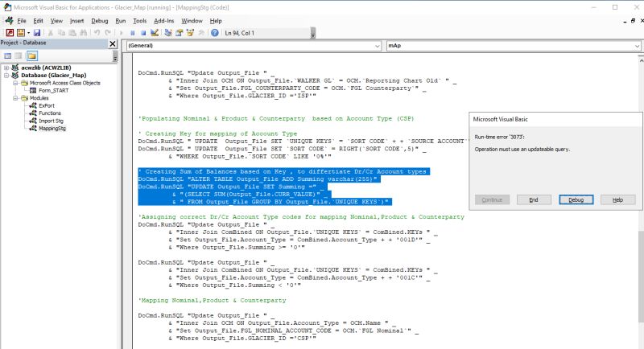644x349 pixels.
Task: Collapse the Database (Glacier_Map) project node
Action: [6, 76]
